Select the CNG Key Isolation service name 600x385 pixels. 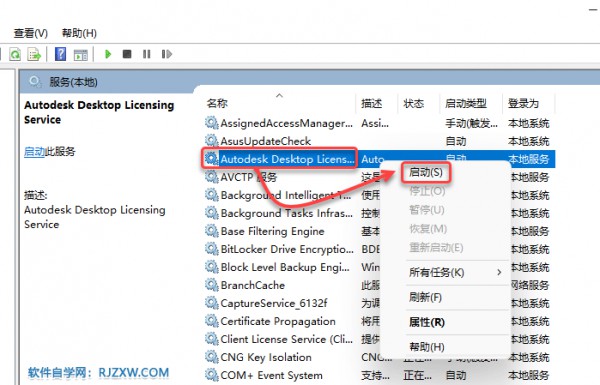pyautogui.click(x=266, y=357)
